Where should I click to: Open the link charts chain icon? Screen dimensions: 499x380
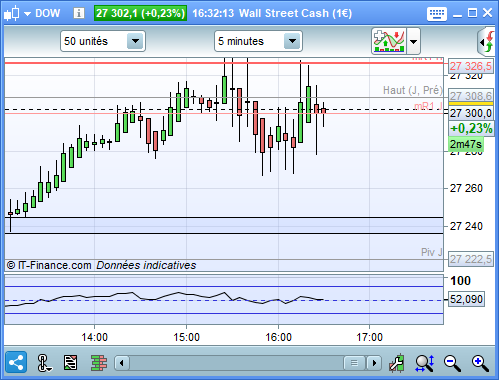click(x=44, y=363)
